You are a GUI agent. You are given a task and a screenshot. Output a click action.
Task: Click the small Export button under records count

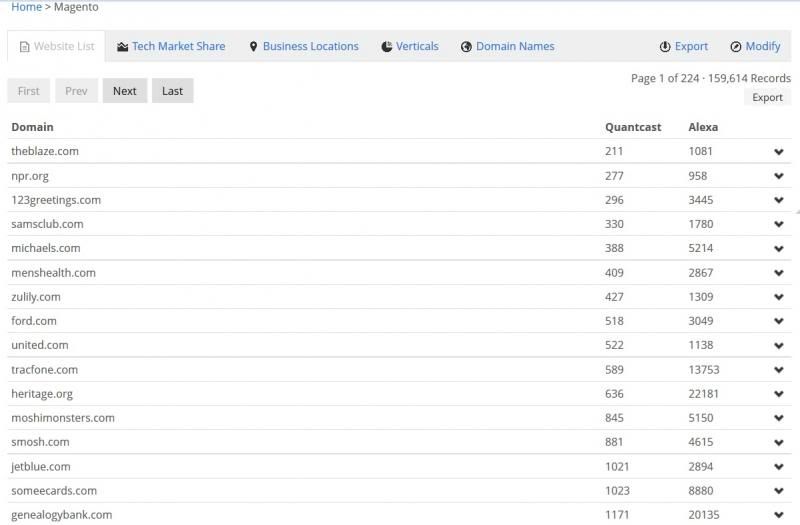pos(767,97)
